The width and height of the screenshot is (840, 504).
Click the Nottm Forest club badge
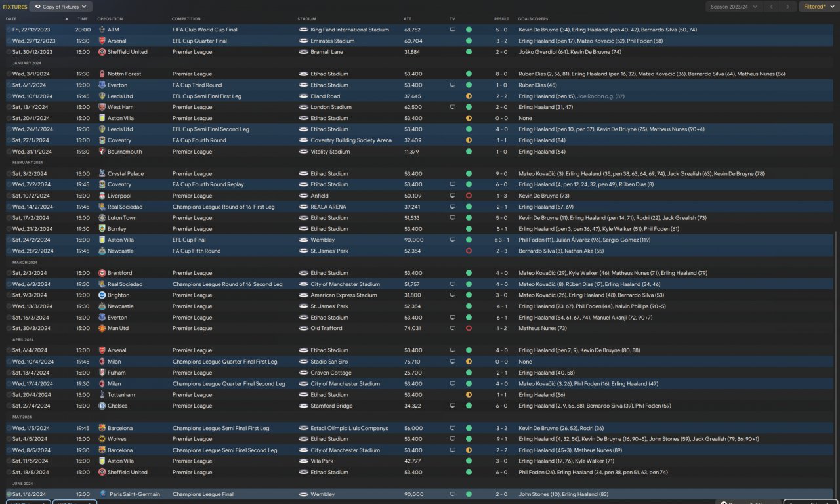click(x=102, y=73)
